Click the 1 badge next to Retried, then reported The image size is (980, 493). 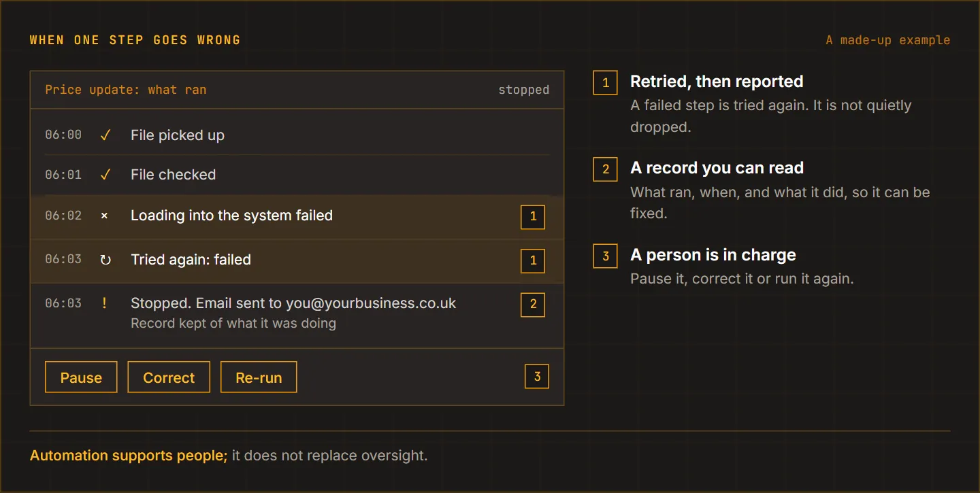click(606, 83)
